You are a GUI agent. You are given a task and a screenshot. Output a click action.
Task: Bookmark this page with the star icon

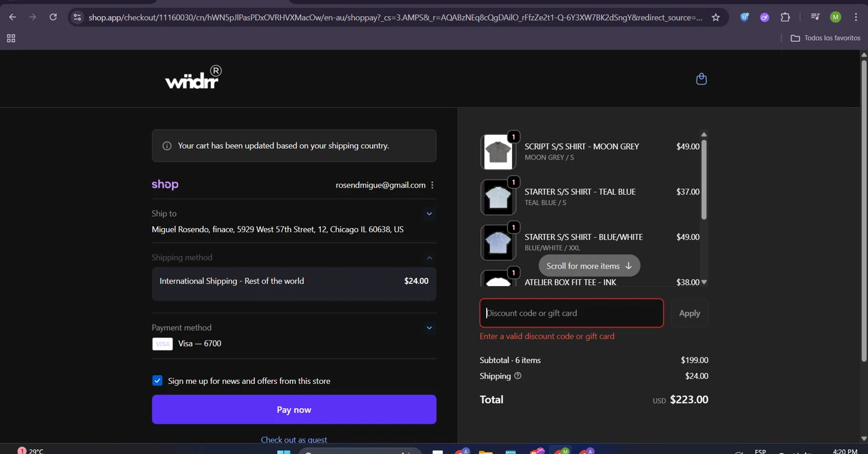(716, 17)
